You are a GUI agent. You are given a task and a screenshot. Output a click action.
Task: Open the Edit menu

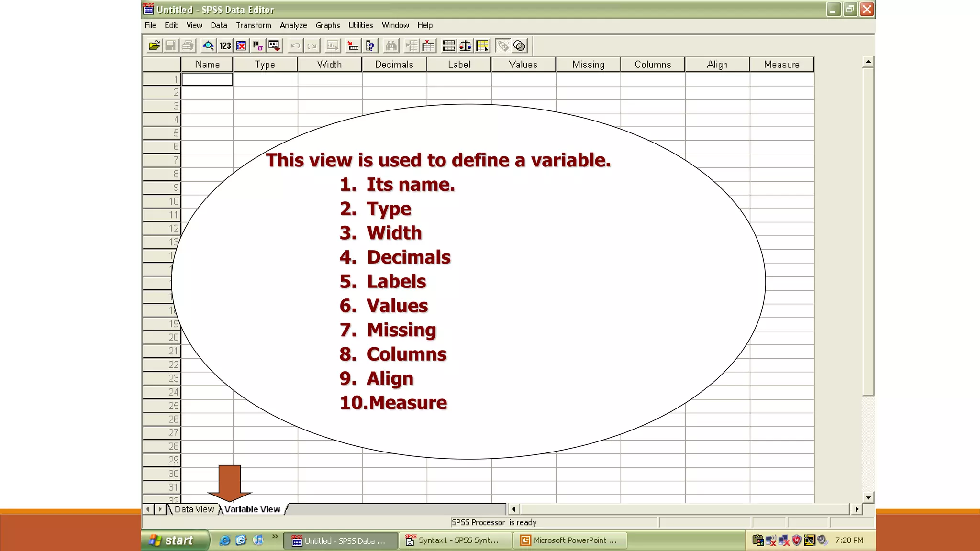coord(171,25)
